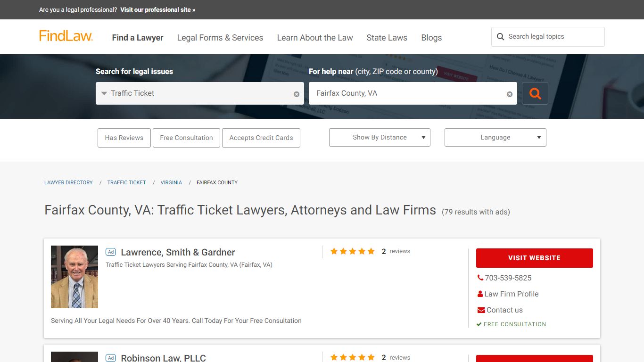
Task: Click the Virginia breadcrumb
Action: pyautogui.click(x=171, y=182)
